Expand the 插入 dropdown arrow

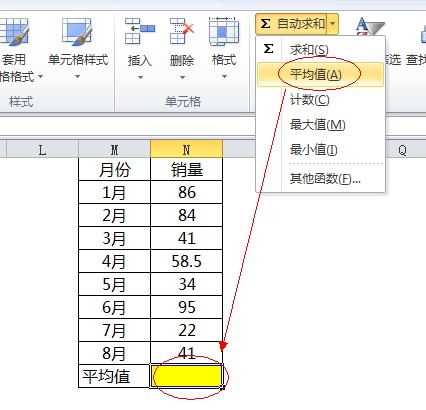[140, 77]
